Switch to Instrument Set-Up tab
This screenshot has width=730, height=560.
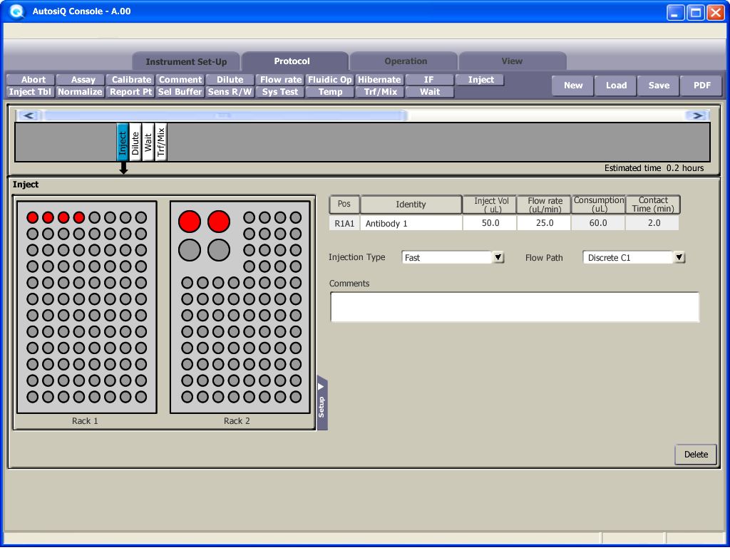pos(186,61)
